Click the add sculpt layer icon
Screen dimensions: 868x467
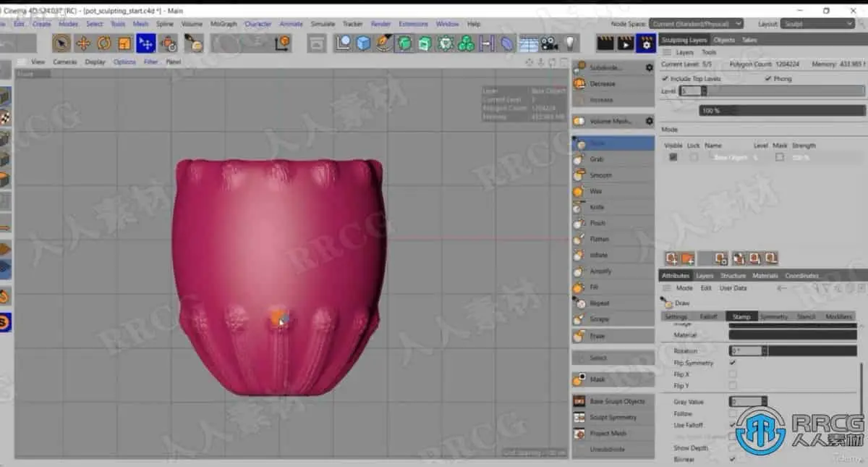(x=672, y=258)
